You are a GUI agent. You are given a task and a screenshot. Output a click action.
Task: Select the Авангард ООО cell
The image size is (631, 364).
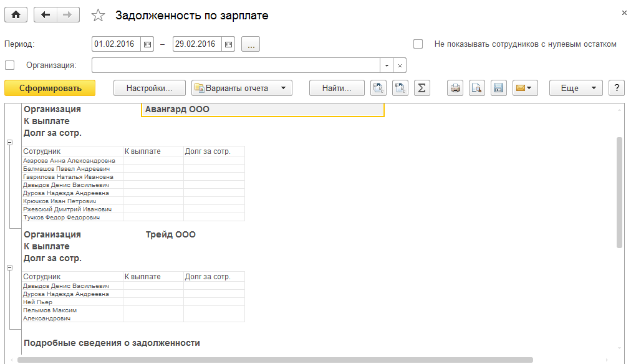263,110
